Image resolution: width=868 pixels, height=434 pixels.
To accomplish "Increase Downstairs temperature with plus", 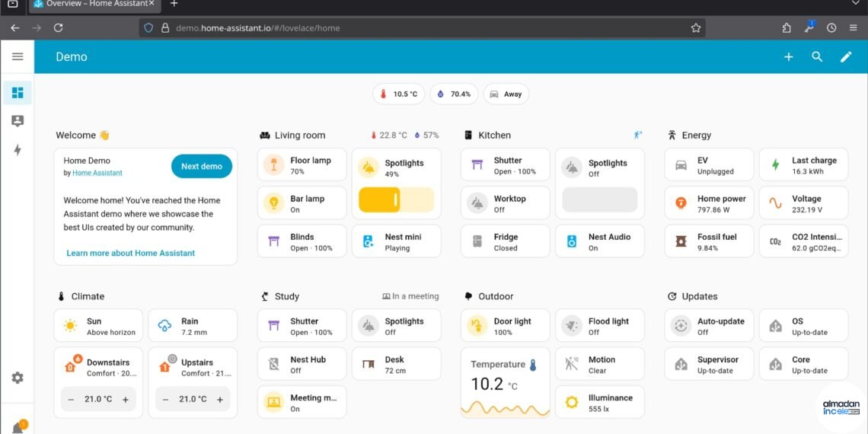I will click(126, 400).
